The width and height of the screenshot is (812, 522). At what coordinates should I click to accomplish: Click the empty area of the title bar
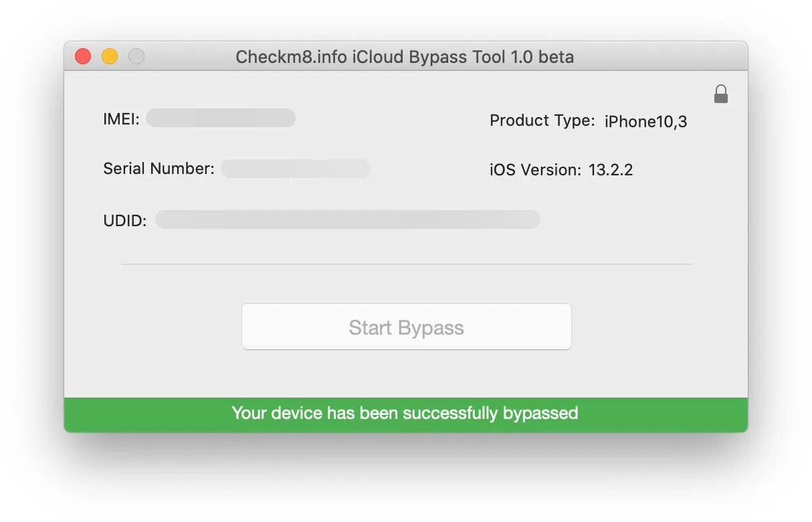(x=660, y=57)
